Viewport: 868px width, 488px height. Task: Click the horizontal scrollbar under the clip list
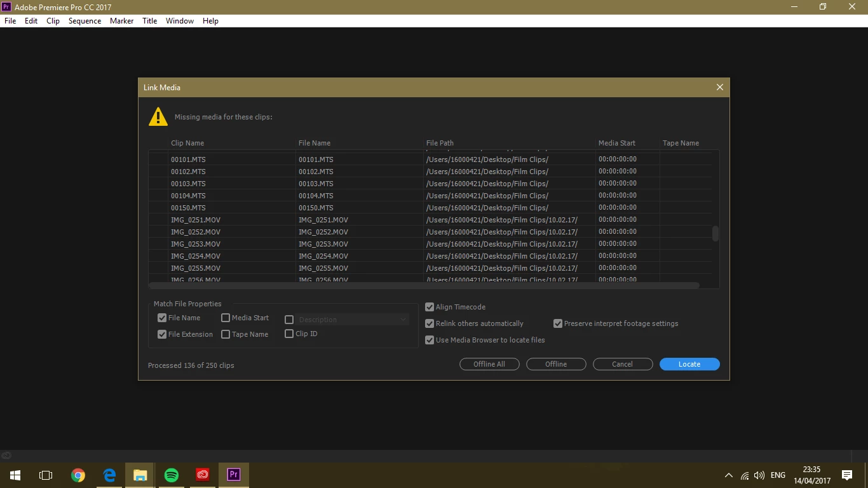point(424,286)
